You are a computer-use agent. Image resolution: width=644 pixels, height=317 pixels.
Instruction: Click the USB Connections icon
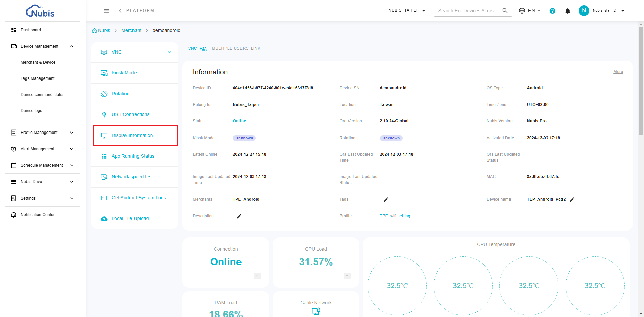tap(104, 114)
